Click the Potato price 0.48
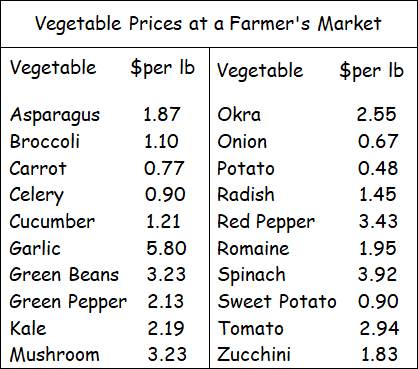The height and width of the screenshot is (369, 418). tap(378, 168)
